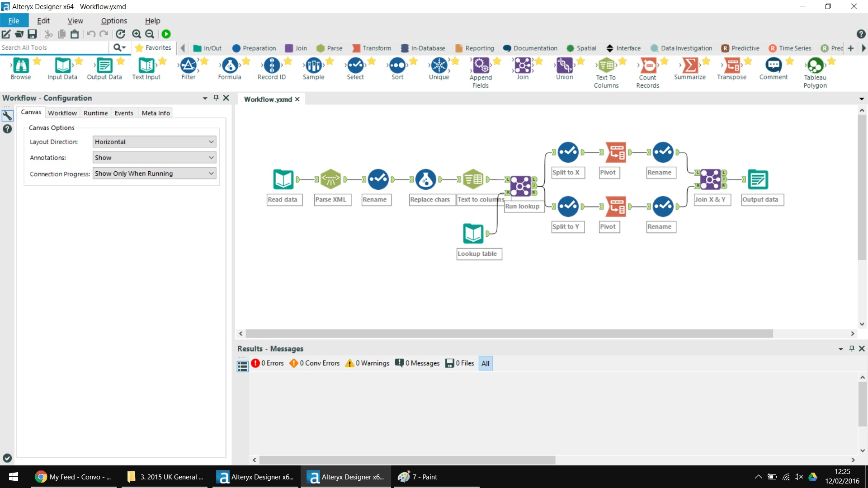The image size is (868, 488).
Task: Pick the Formula tool icon
Action: (x=230, y=66)
